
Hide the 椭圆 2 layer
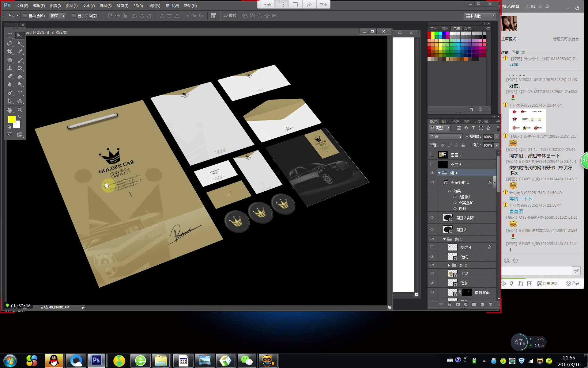(432, 229)
